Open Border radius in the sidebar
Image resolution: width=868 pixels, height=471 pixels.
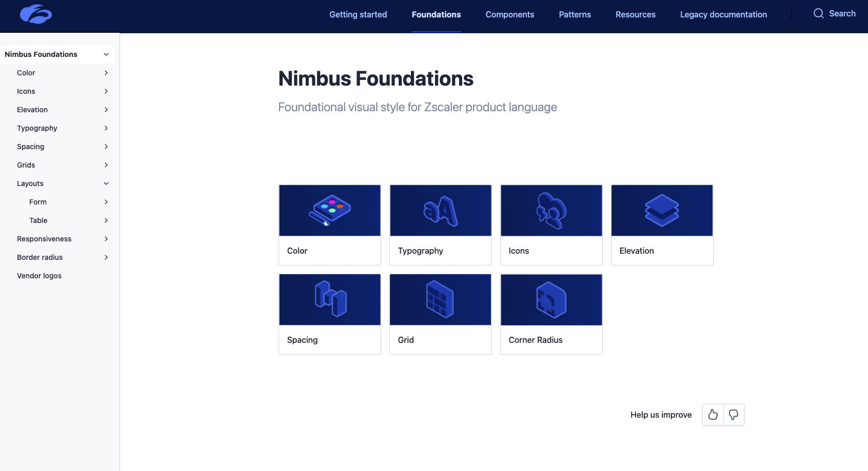click(40, 257)
